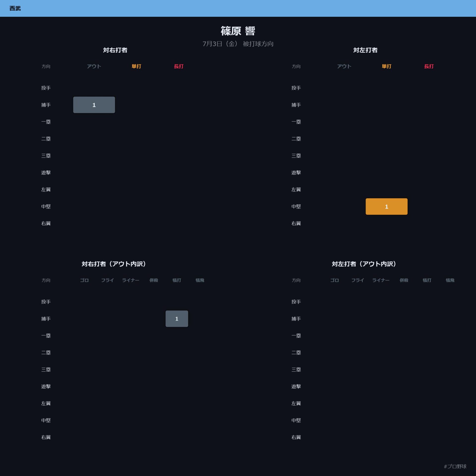Select the 単打 column header versus right-handed batters
The width and height of the screenshot is (476, 476).
click(x=136, y=66)
